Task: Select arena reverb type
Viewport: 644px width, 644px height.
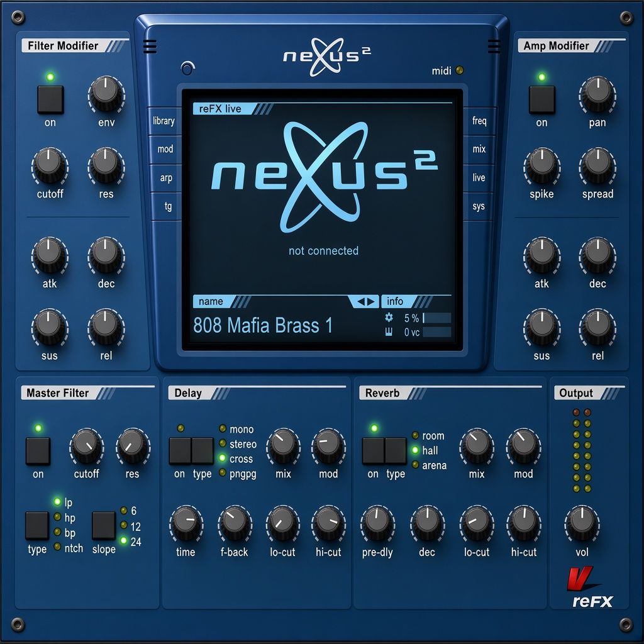Action: coord(429,465)
